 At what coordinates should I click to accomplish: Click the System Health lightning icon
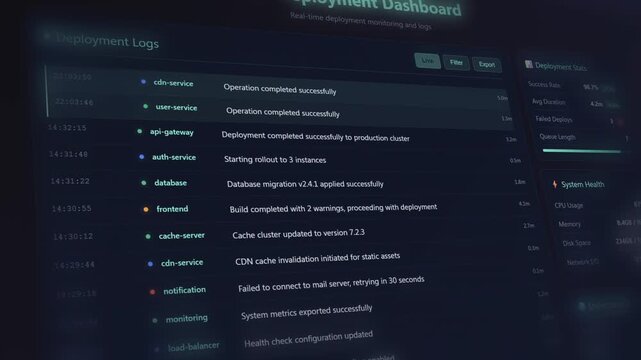pos(555,184)
